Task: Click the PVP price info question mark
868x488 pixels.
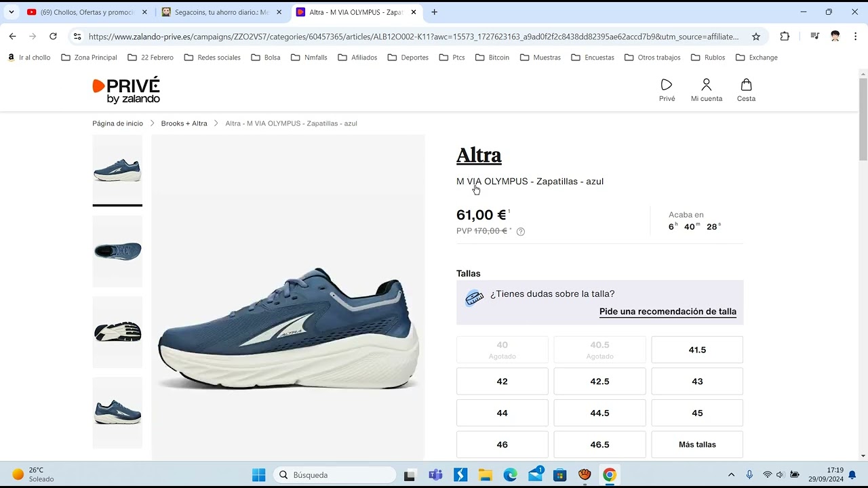Action: (x=521, y=232)
